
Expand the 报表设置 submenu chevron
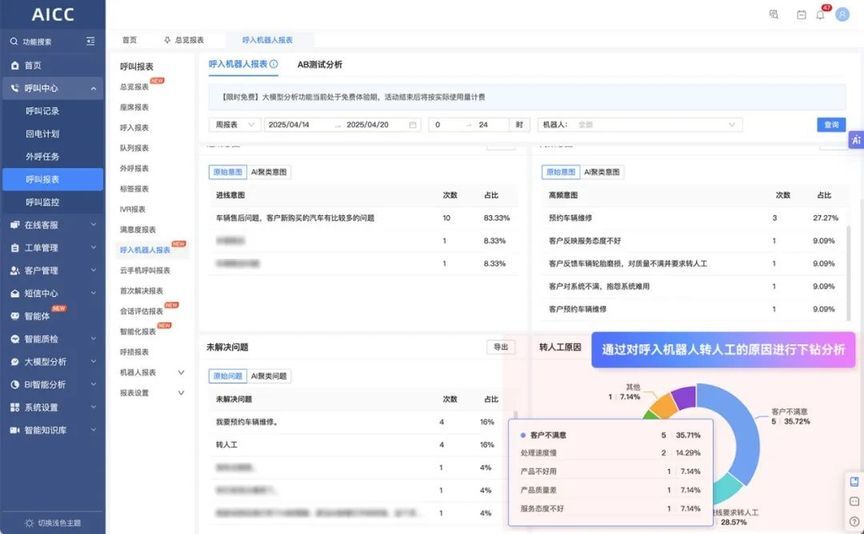point(181,393)
